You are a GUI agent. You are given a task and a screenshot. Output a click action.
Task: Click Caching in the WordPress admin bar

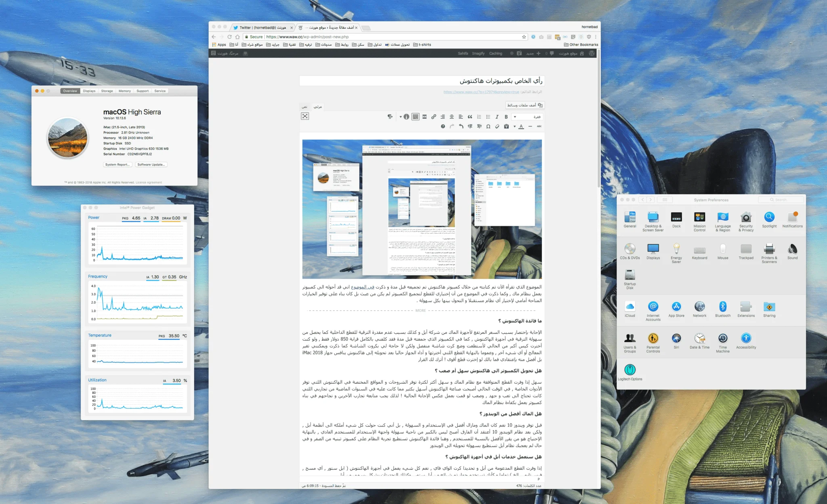coord(495,53)
